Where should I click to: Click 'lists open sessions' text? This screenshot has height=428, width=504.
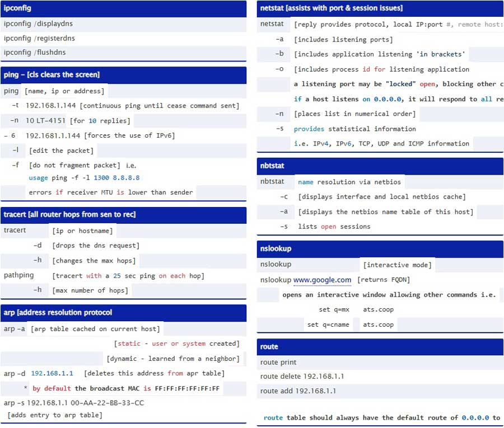[334, 227]
